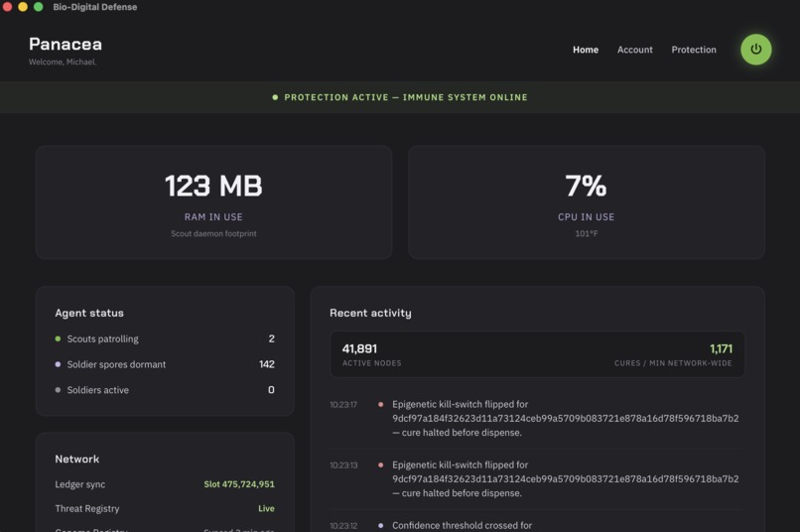Click the Panacea app title

[x=66, y=44]
